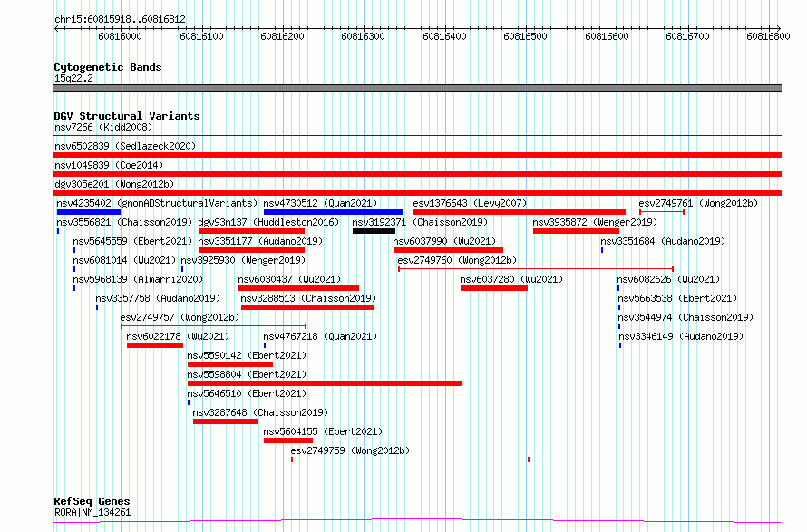Select nsv5598804 (Ebert2021) label

[x=247, y=374]
